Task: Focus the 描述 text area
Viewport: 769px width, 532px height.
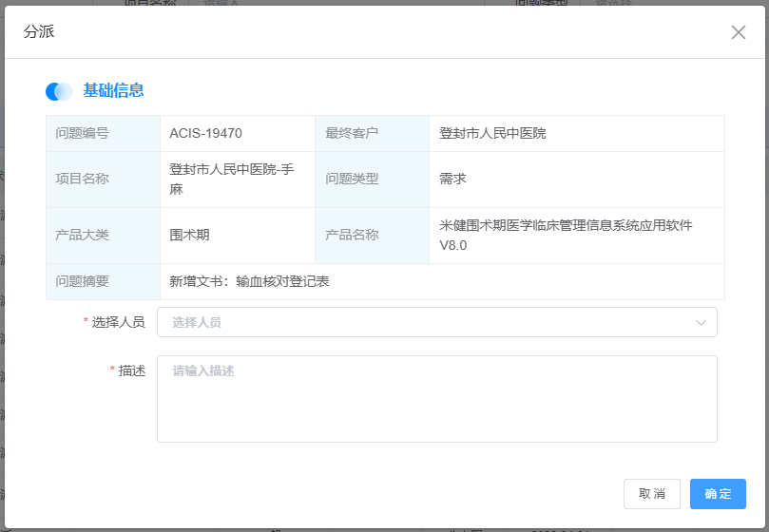Action: [x=436, y=399]
